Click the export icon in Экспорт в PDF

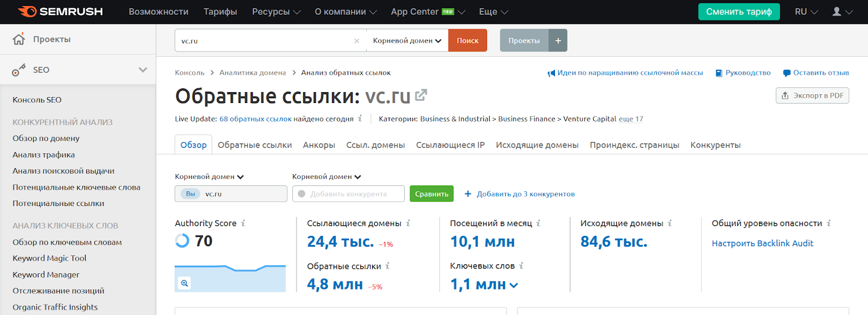click(x=785, y=95)
